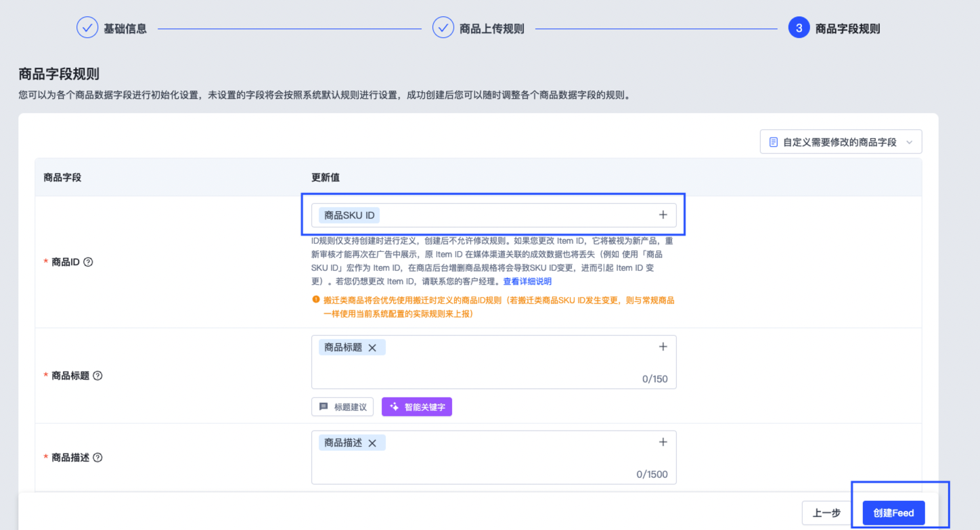980x530 pixels.
Task: Click the 上一步 button
Action: tap(827, 512)
